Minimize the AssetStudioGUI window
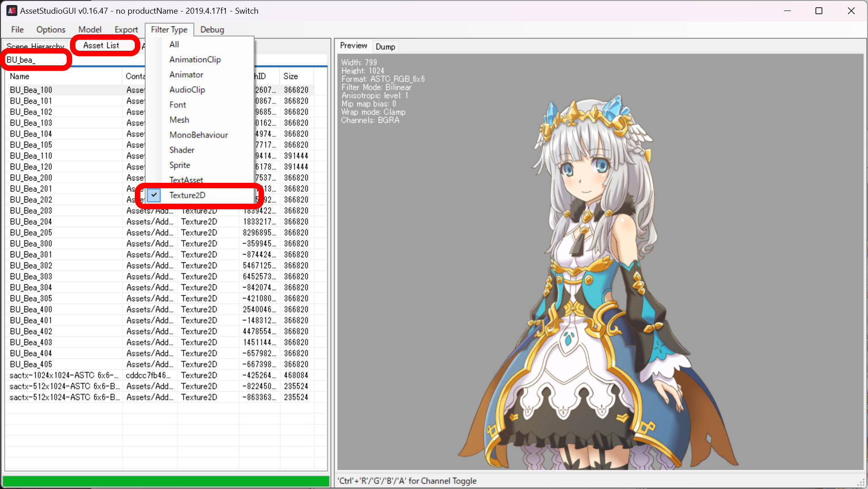Screen dimensions: 868x489 coord(787,11)
